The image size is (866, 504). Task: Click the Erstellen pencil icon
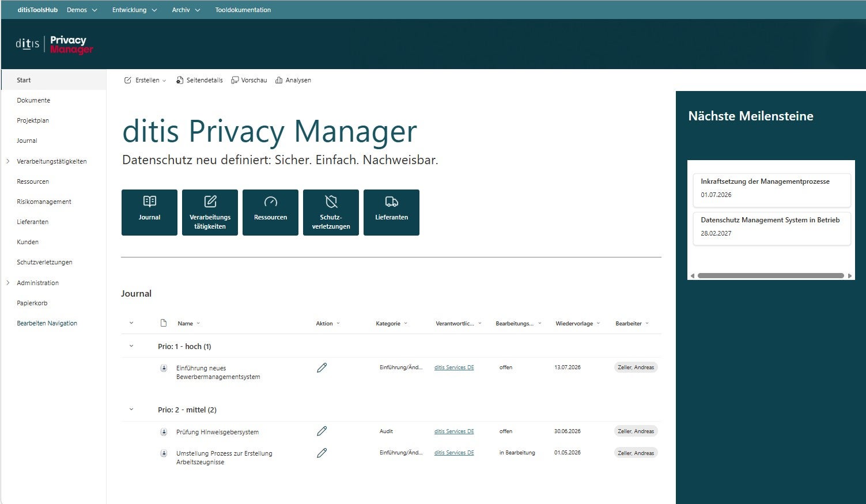(x=128, y=80)
